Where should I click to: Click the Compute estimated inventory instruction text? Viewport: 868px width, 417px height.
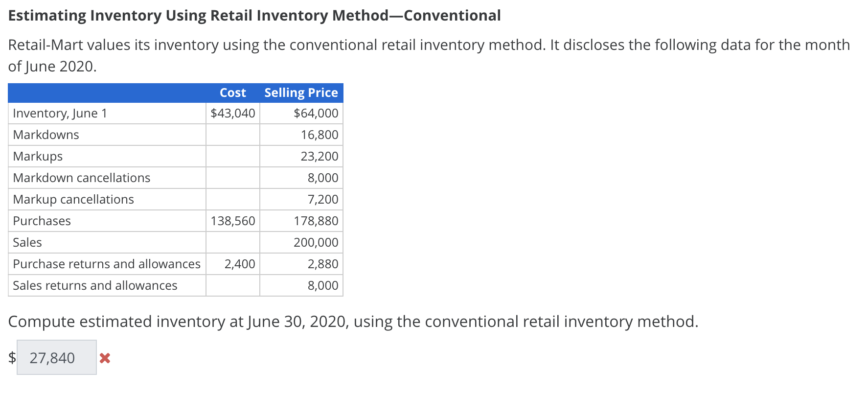pos(353,322)
